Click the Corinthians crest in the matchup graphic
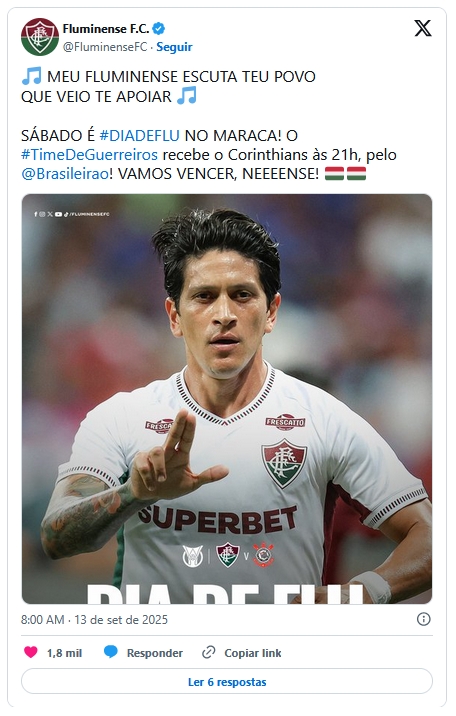456x716 pixels. click(x=263, y=555)
